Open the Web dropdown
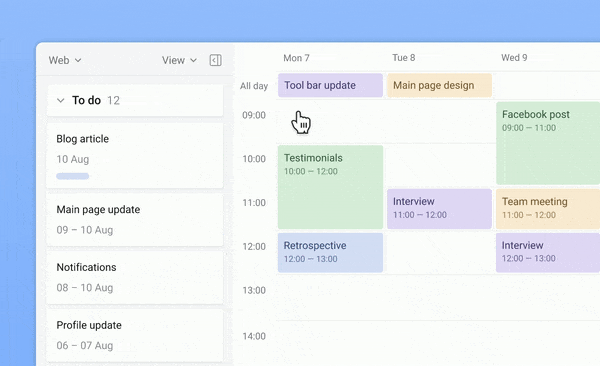 [65, 60]
